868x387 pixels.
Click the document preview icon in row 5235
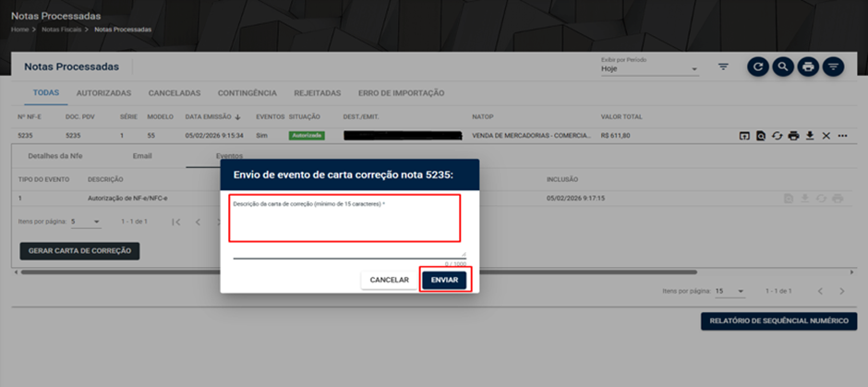761,136
